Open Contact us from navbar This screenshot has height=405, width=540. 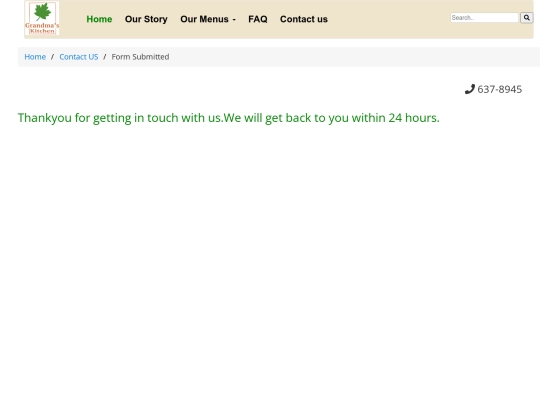coord(304,19)
